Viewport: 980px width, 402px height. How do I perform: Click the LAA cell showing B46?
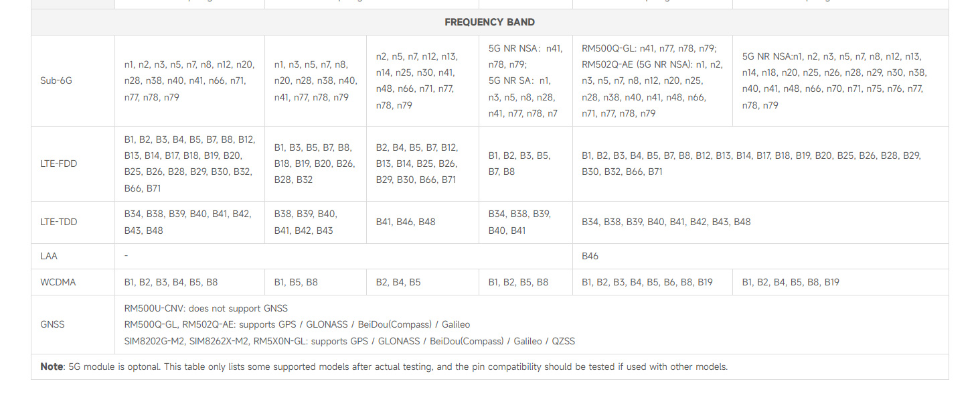[x=590, y=256]
